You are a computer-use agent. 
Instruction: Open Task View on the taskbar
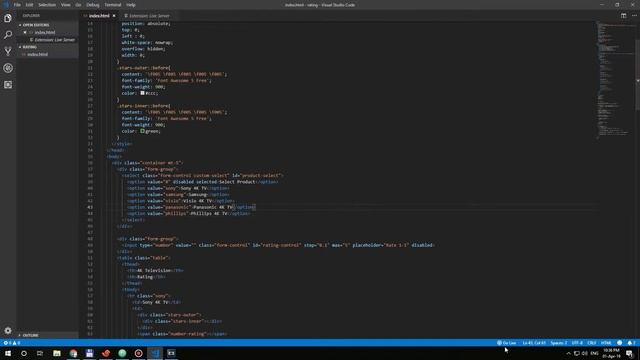pos(40,353)
